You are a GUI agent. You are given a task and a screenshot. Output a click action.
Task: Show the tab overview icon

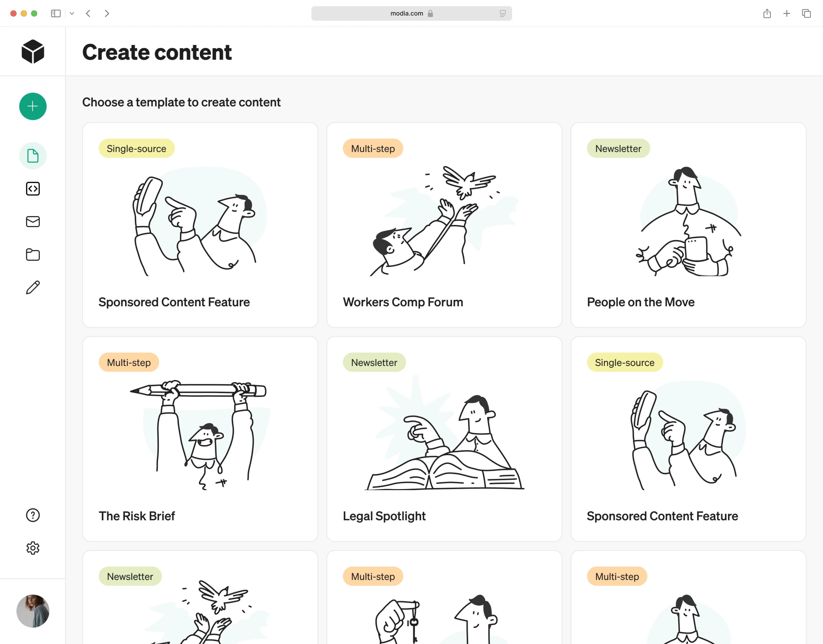[806, 13]
